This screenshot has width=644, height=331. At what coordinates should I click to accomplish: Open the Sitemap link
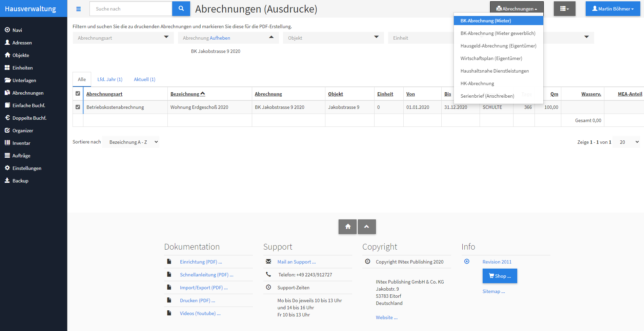click(x=494, y=291)
